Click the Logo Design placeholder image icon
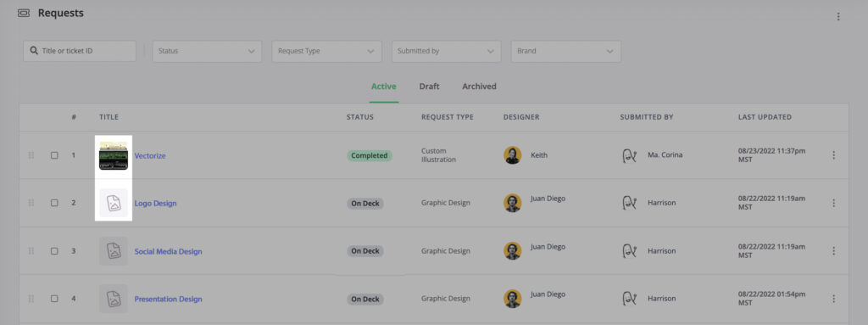Viewport: 868px width, 325px height. tap(114, 203)
